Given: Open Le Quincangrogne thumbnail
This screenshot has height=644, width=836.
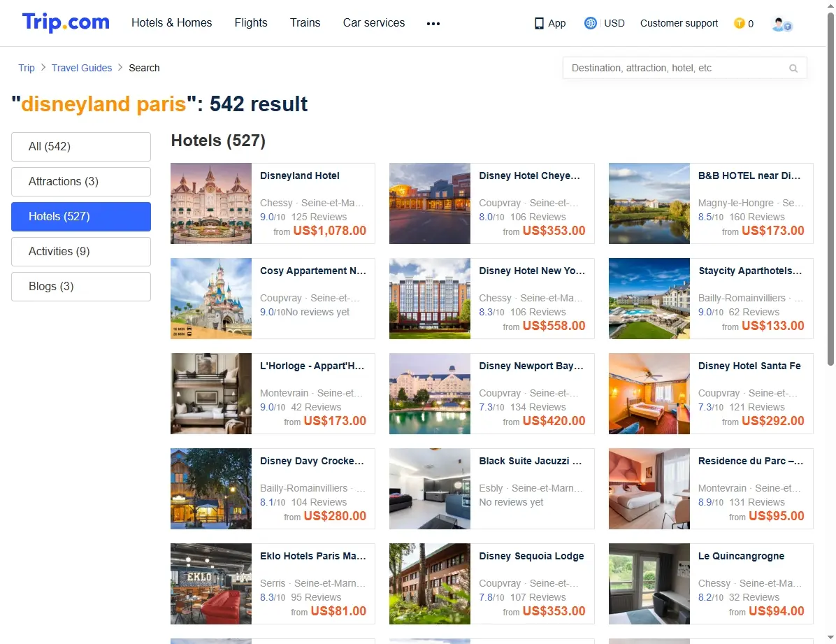Looking at the screenshot, I should click(x=649, y=584).
